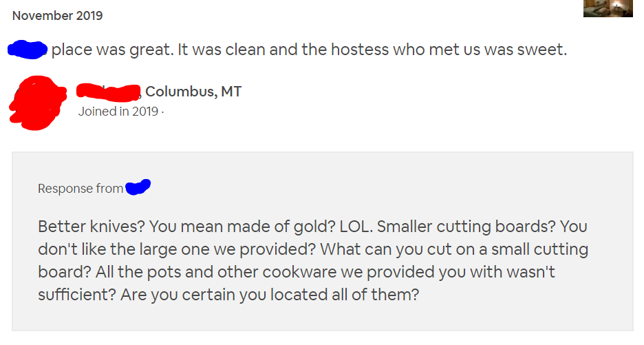
Task: Click the red-scribbled reviewer name
Action: (109, 92)
